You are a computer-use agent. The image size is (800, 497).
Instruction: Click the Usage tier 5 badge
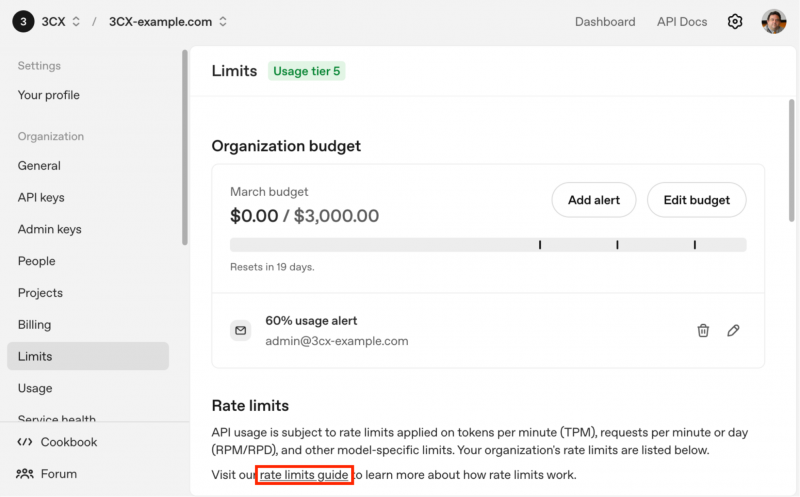tap(307, 71)
